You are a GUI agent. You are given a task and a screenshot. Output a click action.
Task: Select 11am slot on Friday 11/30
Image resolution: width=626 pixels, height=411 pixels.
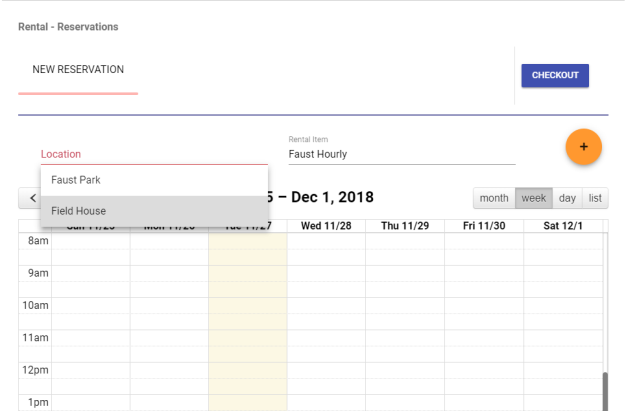coord(483,338)
